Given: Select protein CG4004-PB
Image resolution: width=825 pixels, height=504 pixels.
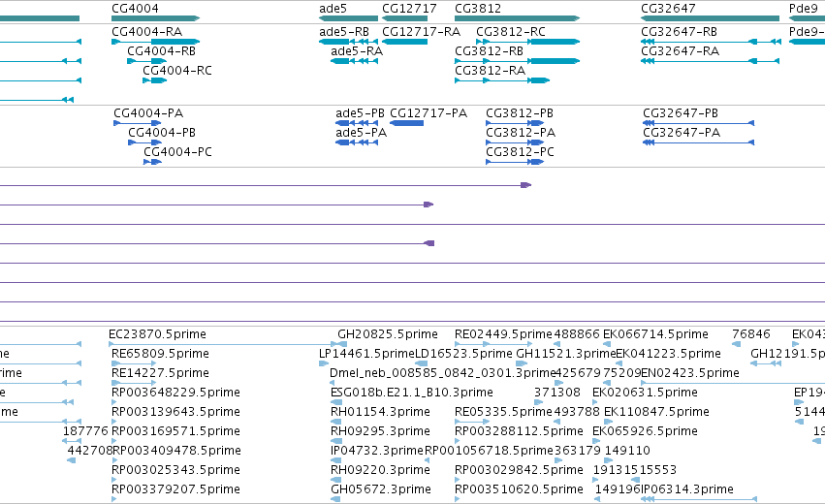Looking at the screenshot, I should point(162,133).
